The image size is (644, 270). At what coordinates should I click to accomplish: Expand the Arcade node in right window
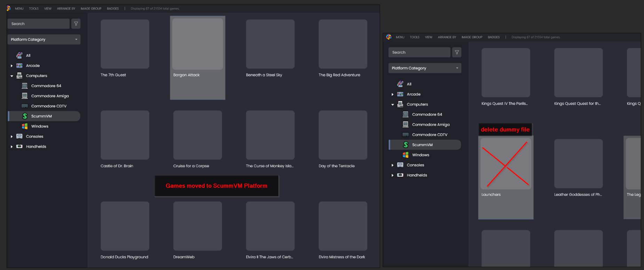pyautogui.click(x=392, y=94)
